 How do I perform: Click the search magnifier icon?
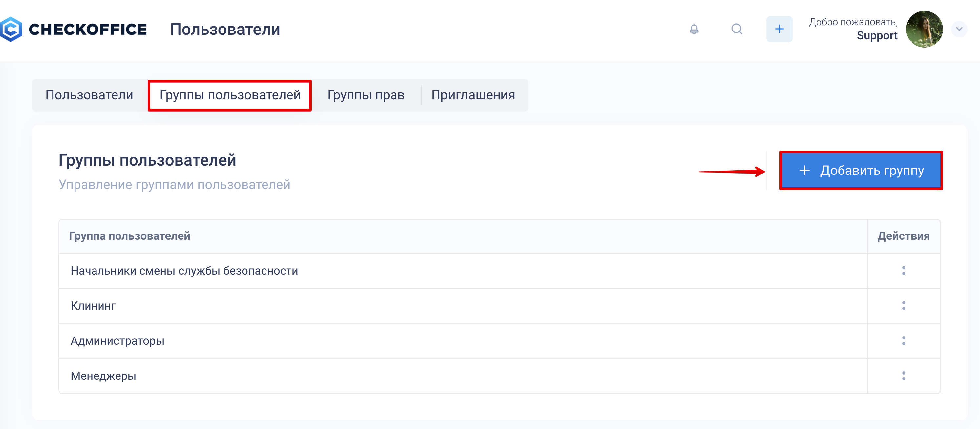[736, 29]
